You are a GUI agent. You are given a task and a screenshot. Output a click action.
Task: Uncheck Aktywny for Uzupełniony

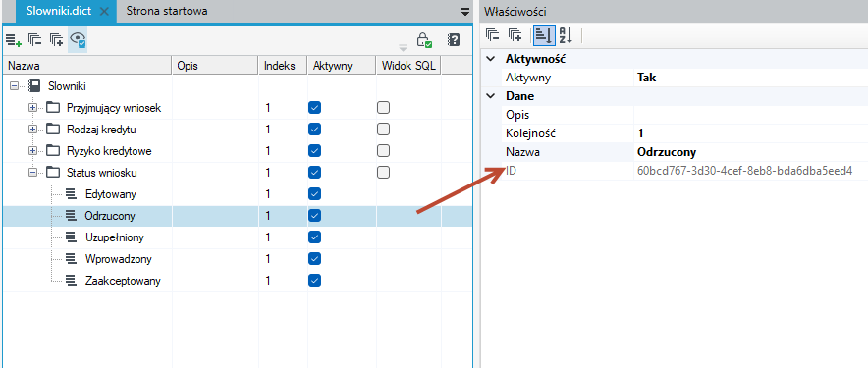pyautogui.click(x=314, y=237)
